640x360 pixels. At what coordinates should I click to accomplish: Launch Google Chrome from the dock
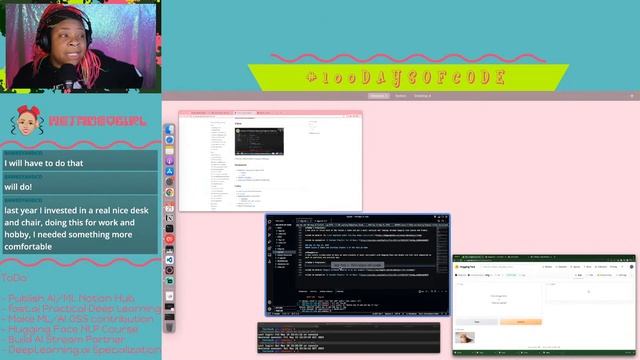[169, 192]
